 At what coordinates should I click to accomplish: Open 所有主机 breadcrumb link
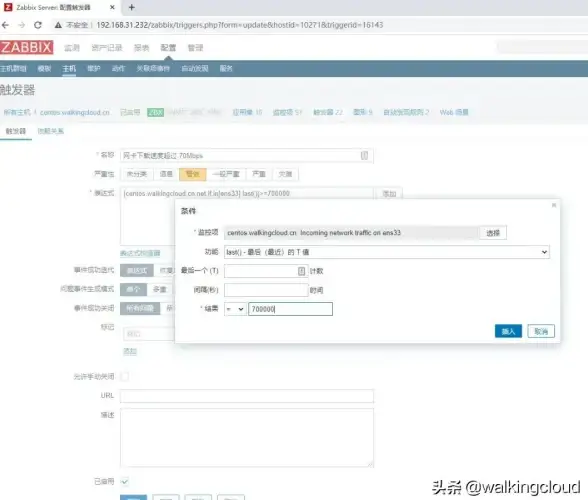pos(17,112)
